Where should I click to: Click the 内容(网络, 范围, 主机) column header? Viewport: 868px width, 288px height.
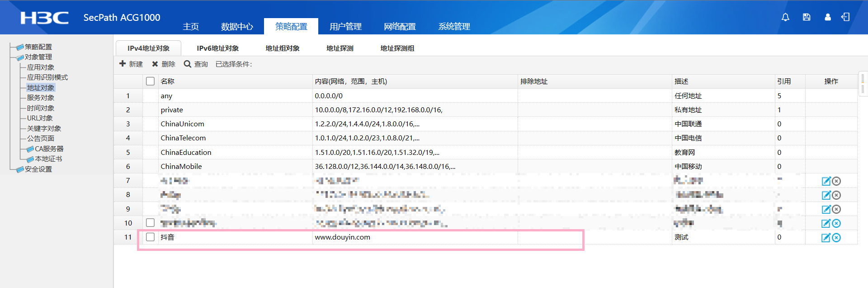click(415, 82)
